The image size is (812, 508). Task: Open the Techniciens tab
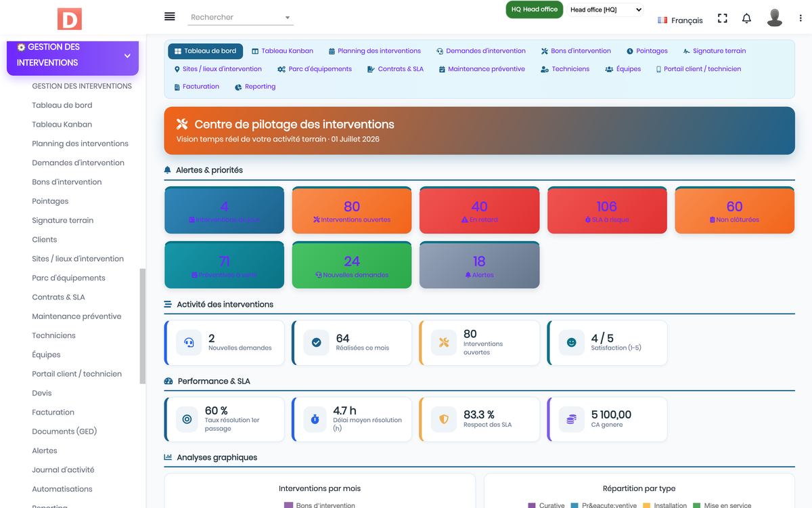(x=565, y=69)
